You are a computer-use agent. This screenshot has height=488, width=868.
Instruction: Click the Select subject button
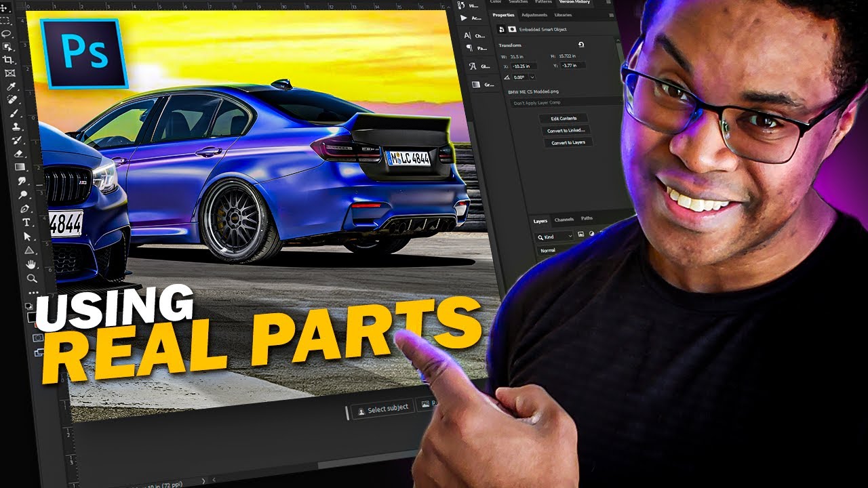[383, 408]
